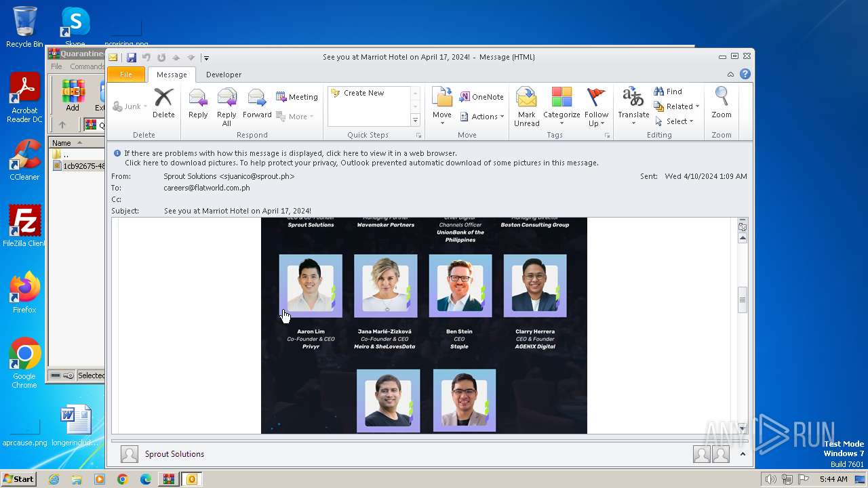This screenshot has width=868, height=488.
Task: Click Add button in WinRAR
Action: click(x=73, y=96)
